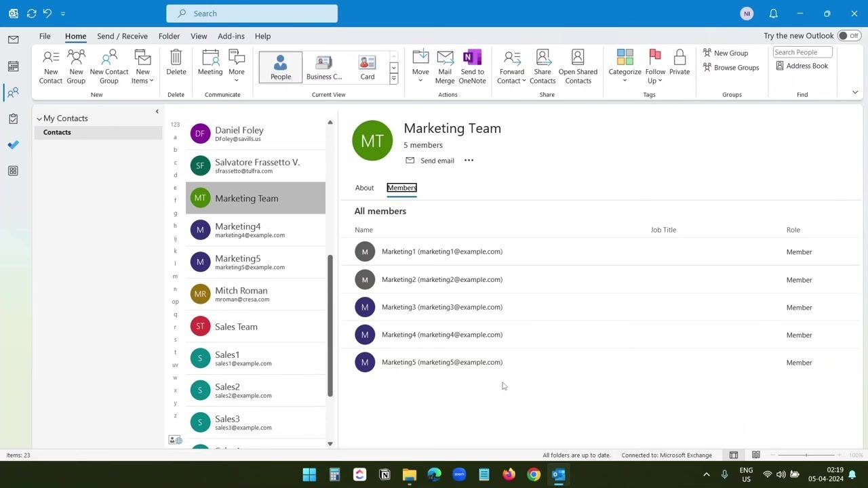The image size is (868, 488).
Task: Click the Normal view status bar icon
Action: [734, 455]
